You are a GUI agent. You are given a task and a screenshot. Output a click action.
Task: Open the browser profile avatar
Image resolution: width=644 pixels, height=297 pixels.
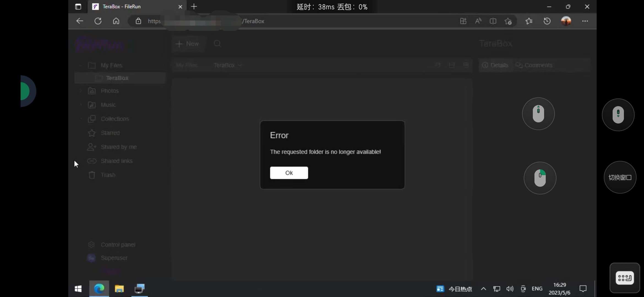click(566, 21)
